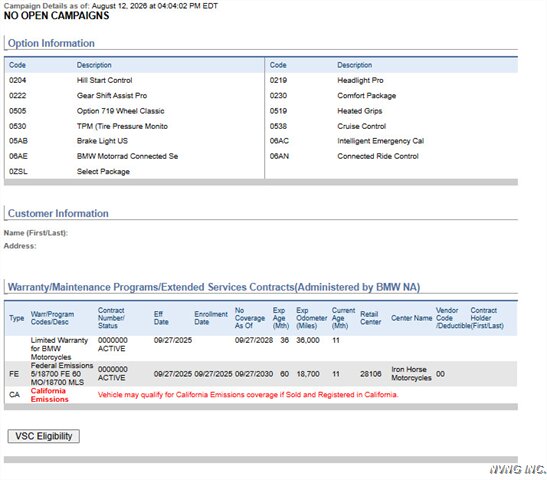The width and height of the screenshot is (547, 480).
Task: Click the Option Information section heading
Action: 51,43
